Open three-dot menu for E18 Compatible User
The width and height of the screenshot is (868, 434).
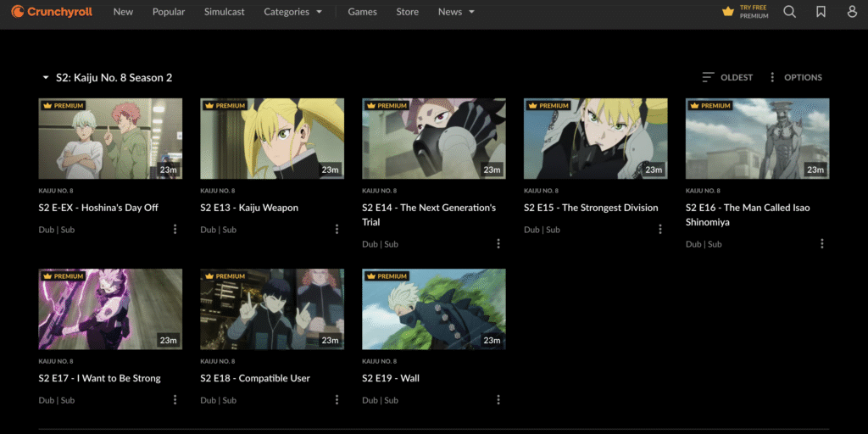pos(337,400)
